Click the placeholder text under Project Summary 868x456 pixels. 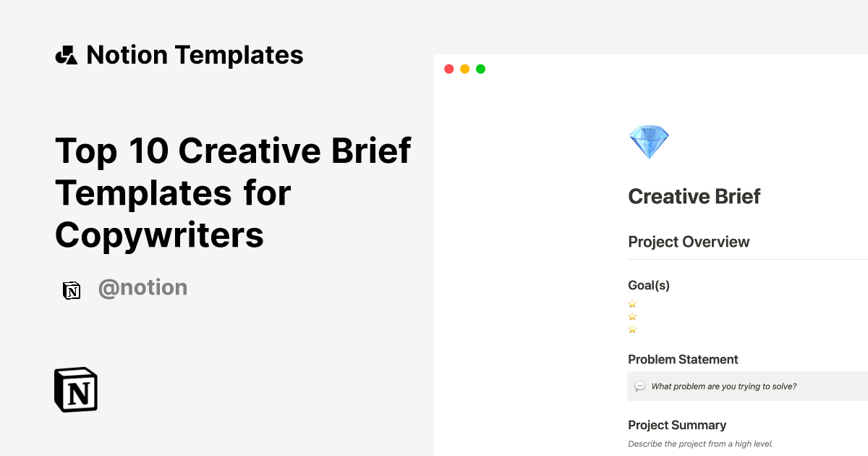point(700,444)
